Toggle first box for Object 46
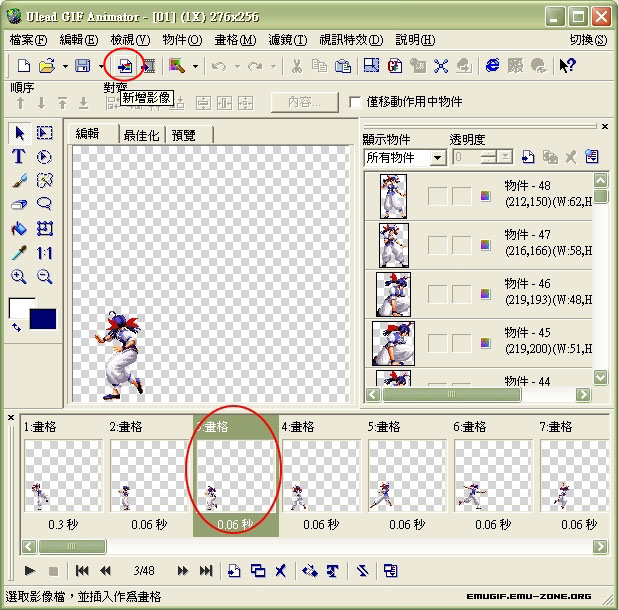The width and height of the screenshot is (618, 610). (437, 294)
